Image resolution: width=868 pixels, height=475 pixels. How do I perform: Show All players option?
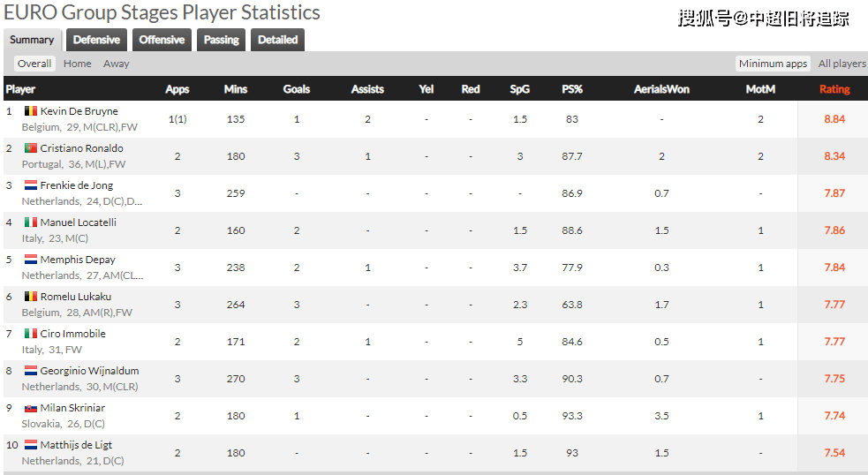coord(842,64)
